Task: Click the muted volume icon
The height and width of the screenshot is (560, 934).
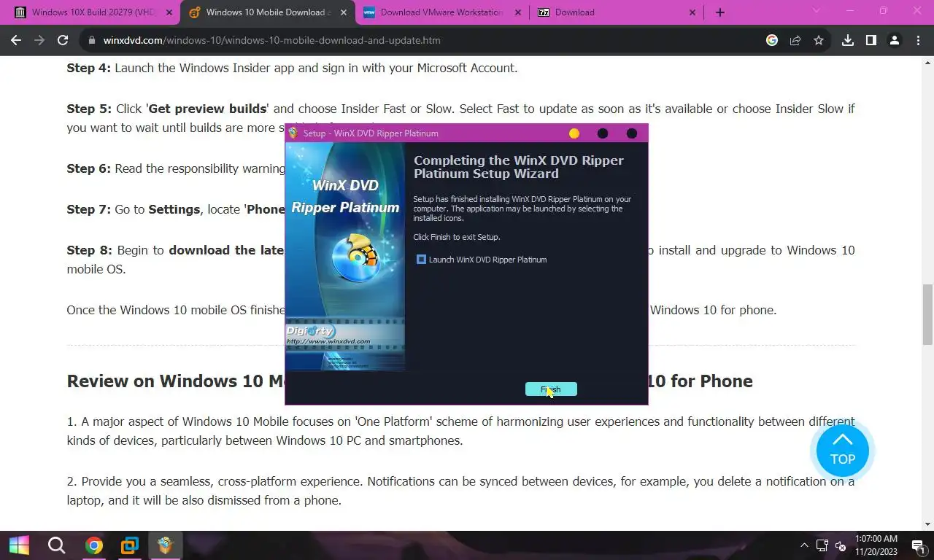Action: pos(841,545)
